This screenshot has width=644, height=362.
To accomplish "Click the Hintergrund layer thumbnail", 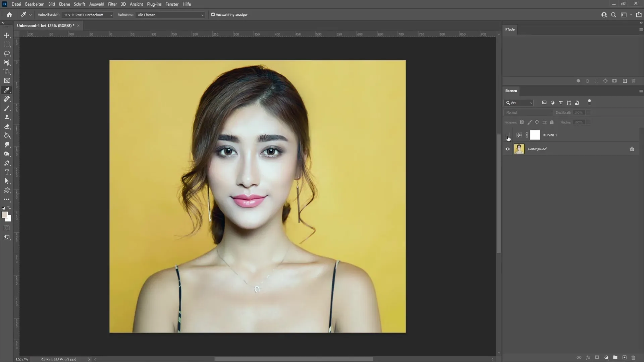I will coord(519,149).
